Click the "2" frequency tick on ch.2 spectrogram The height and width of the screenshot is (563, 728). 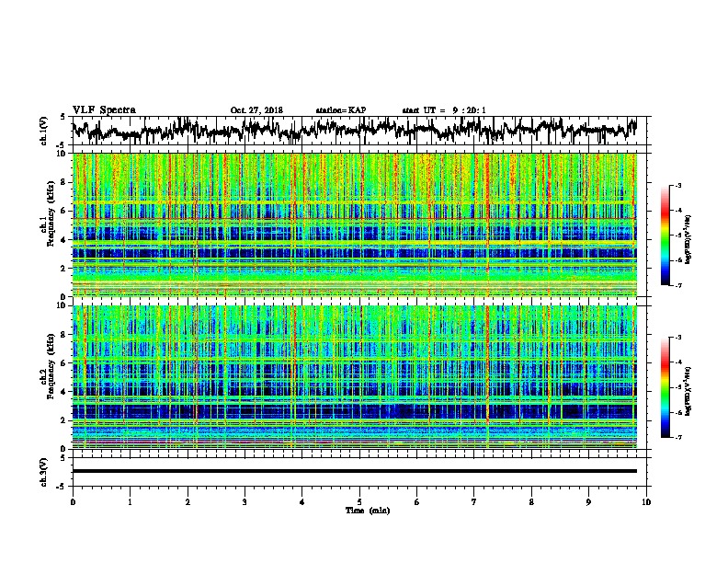(x=65, y=420)
